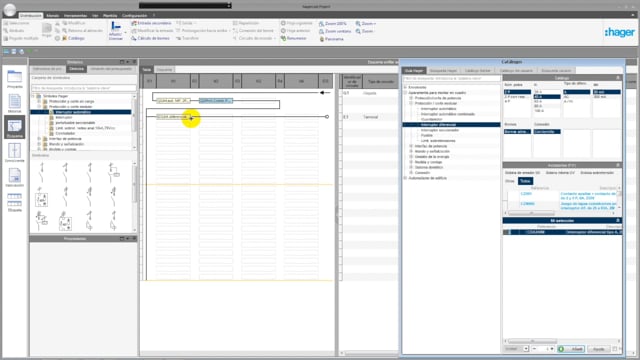Click the catalog filter search field
The height and width of the screenshot is (360, 640).
point(451,78)
